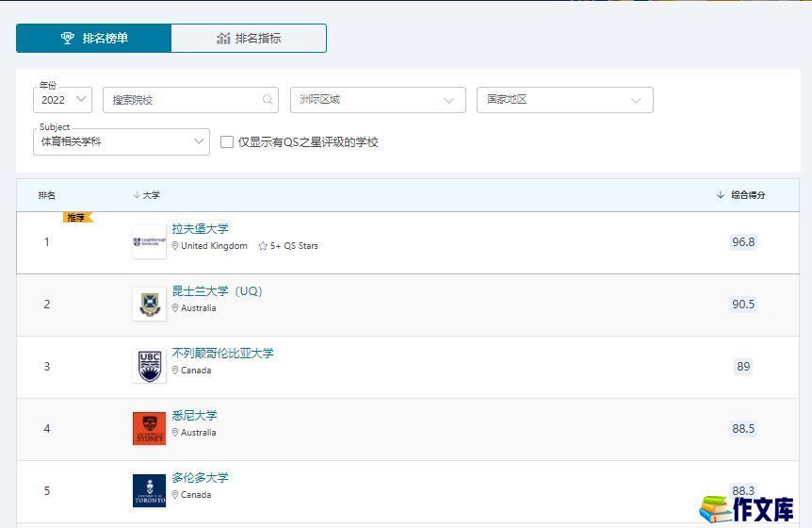The image size is (812, 528).
Task: Click the QS Stars star icon
Action: pos(263,246)
